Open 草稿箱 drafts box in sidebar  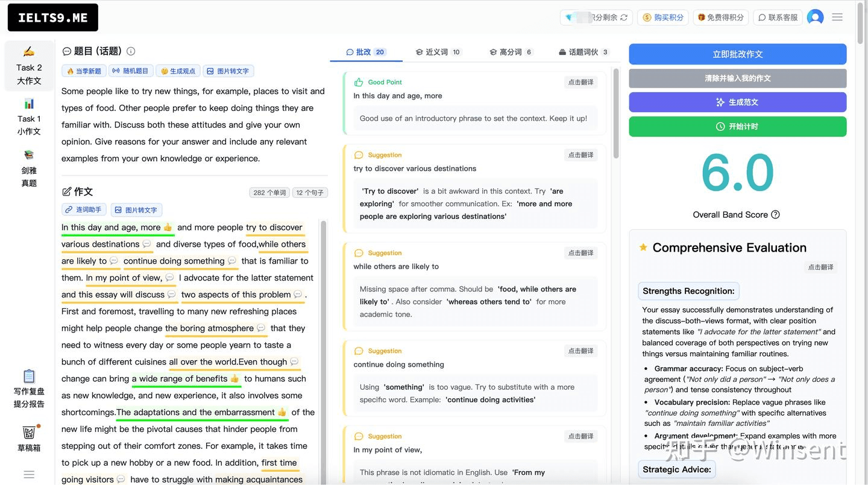[29, 439]
